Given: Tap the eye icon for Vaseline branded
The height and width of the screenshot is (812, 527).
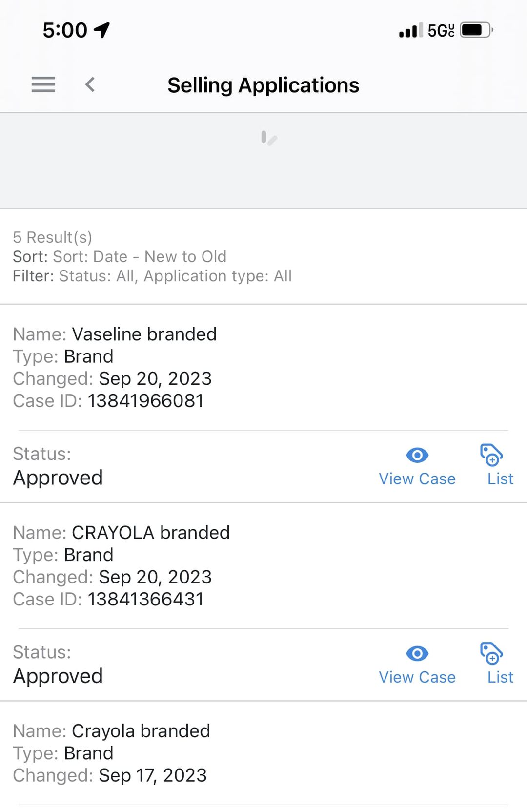Looking at the screenshot, I should (x=417, y=455).
